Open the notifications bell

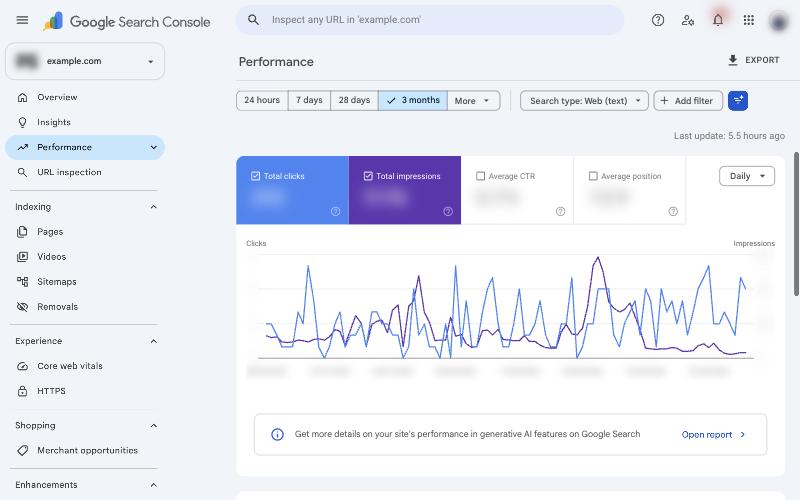pos(718,20)
